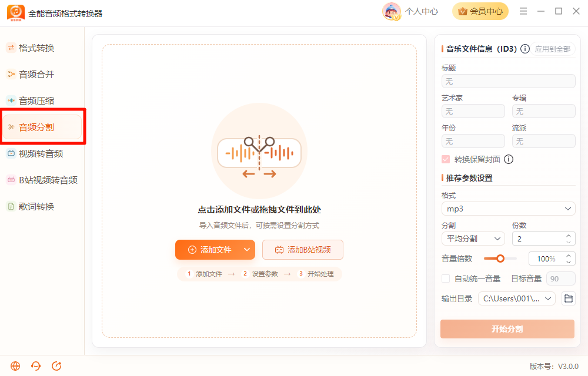Increase 份数 with the up arrow
Image resolution: width=588 pixels, height=376 pixels.
click(569, 236)
